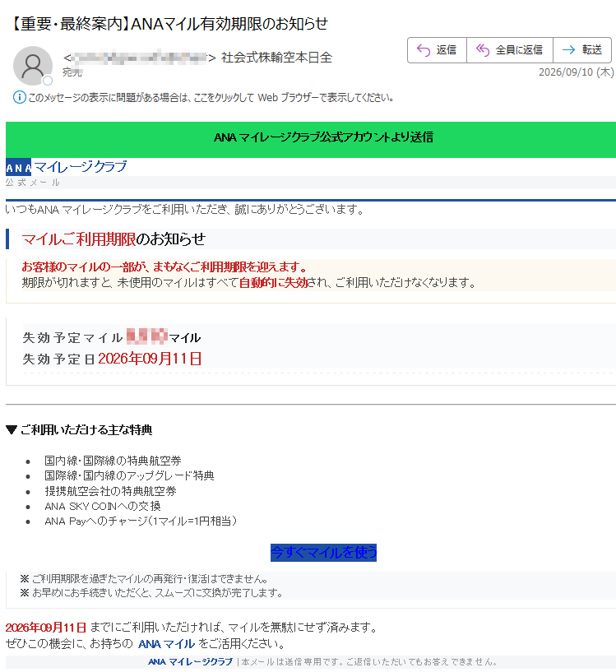The image size is (616, 672).
Task: Click the blue ANA マイル text near bottom
Action: [166, 644]
